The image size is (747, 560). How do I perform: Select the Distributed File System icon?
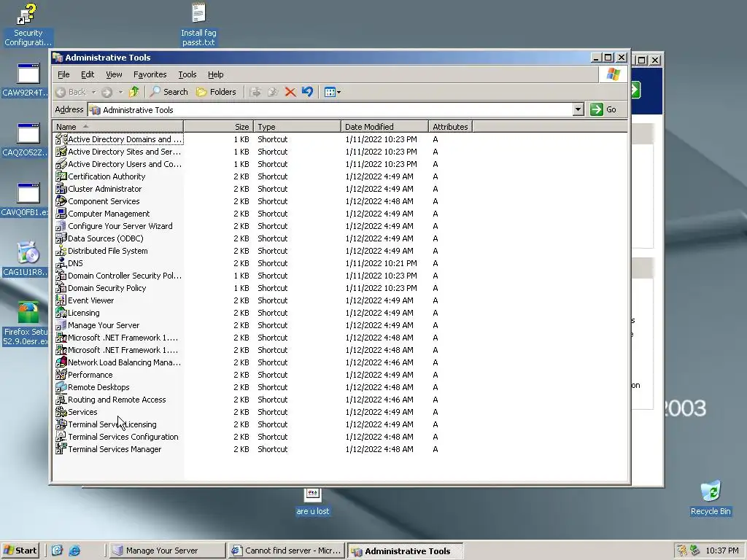coord(61,251)
